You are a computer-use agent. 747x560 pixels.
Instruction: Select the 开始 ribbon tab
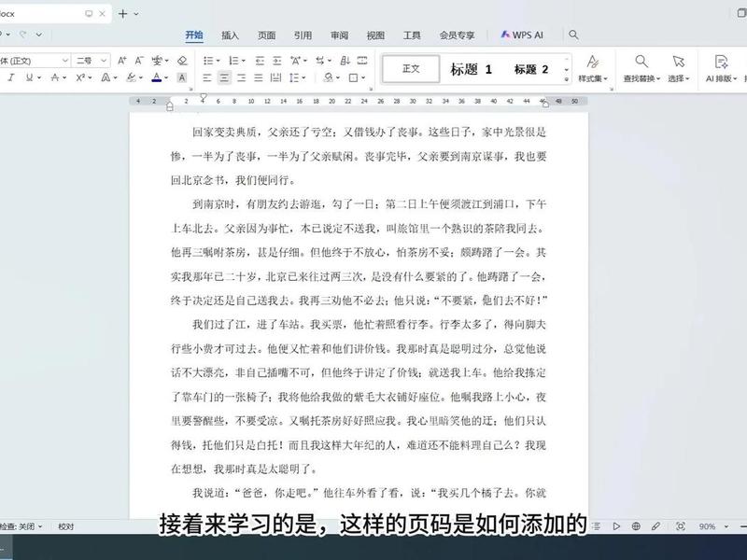click(194, 35)
